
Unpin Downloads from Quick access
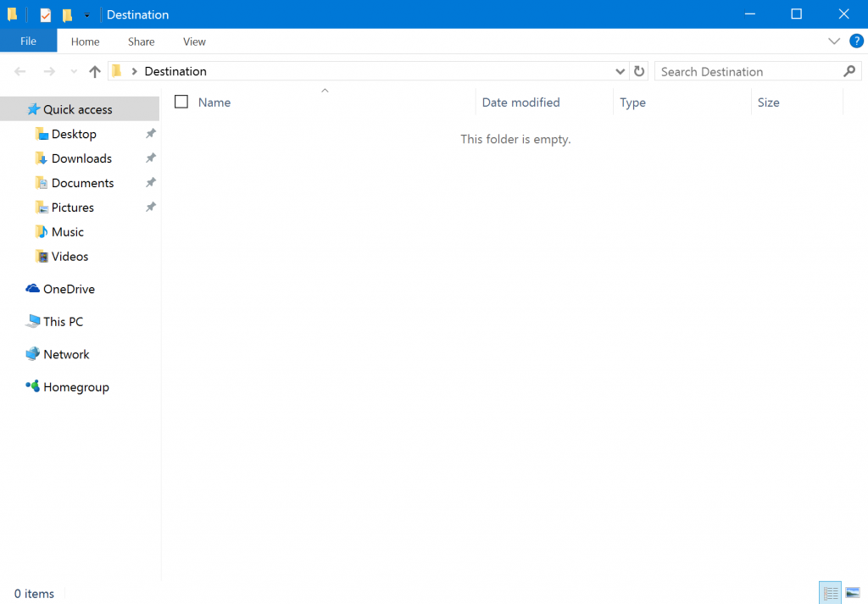click(x=150, y=158)
